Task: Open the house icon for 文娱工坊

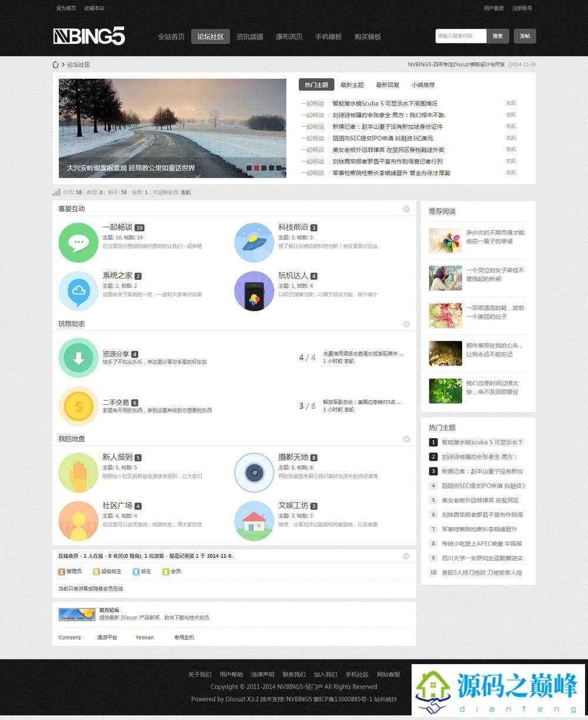Action: tap(254, 521)
